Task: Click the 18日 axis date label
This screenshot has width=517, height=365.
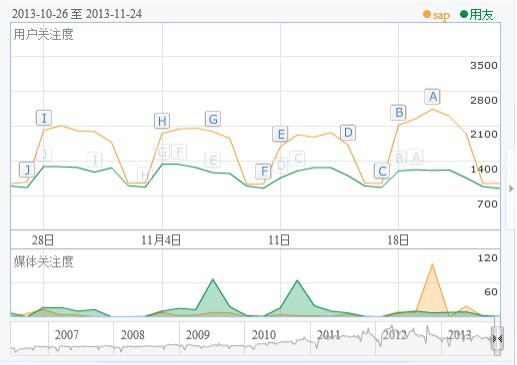Action: (x=398, y=240)
